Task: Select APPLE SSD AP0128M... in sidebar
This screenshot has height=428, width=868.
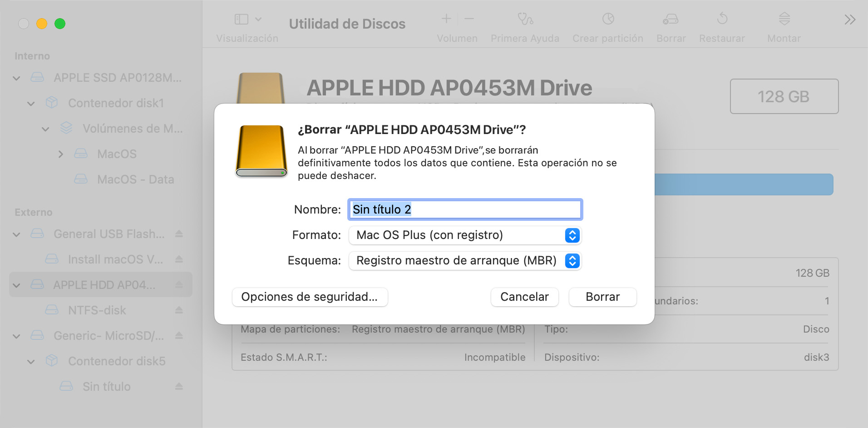Action: pyautogui.click(x=101, y=78)
